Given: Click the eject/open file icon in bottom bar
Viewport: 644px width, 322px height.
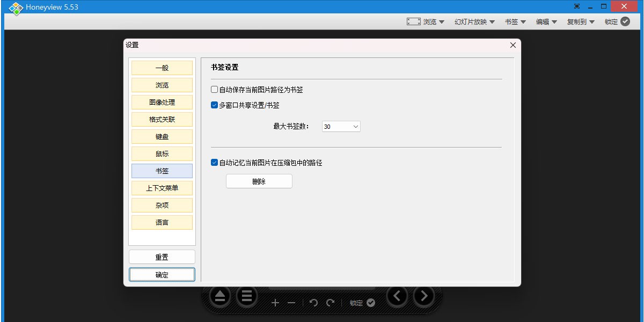Looking at the screenshot, I should pyautogui.click(x=220, y=296).
